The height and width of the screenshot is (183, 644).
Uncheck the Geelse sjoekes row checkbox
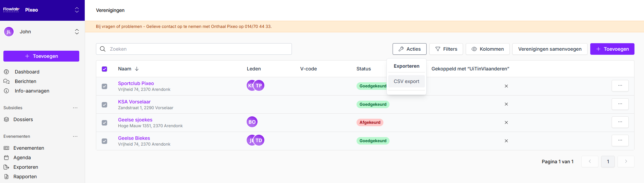[104, 123]
